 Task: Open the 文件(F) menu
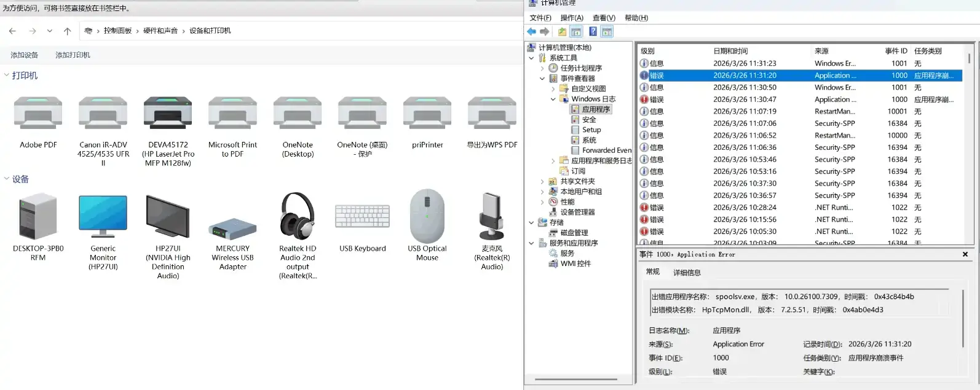[540, 18]
